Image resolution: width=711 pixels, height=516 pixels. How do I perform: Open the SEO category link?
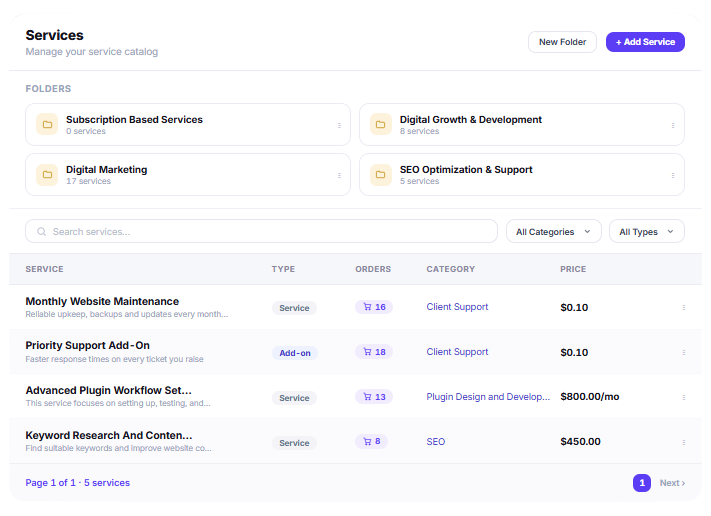[x=435, y=442]
